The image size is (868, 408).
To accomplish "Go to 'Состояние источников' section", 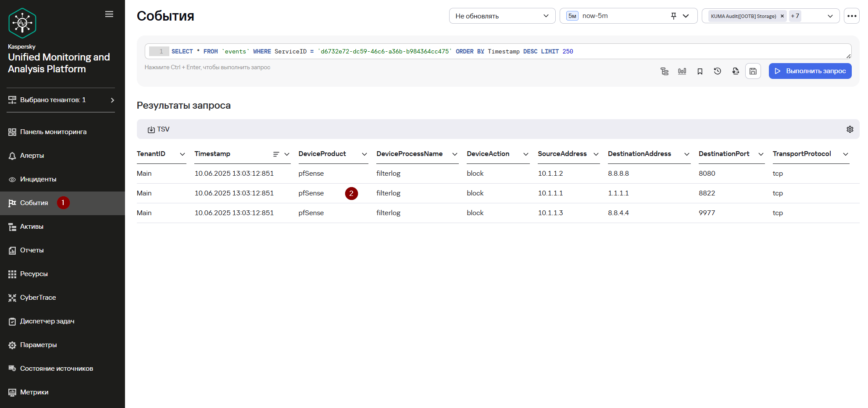I will tap(56, 369).
